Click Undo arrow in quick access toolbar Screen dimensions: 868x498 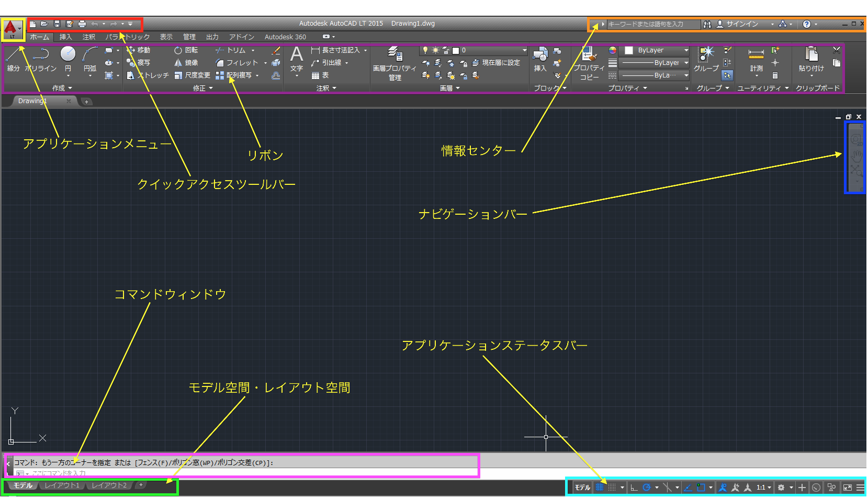tap(95, 24)
